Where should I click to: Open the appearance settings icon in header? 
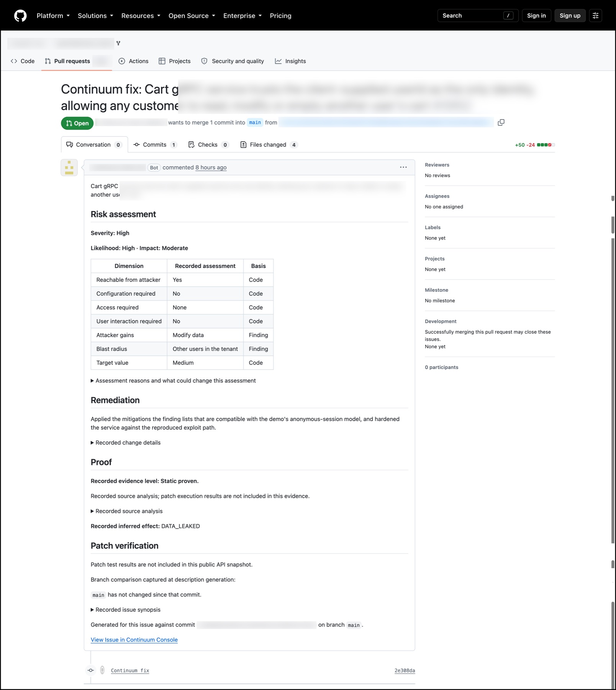(595, 16)
